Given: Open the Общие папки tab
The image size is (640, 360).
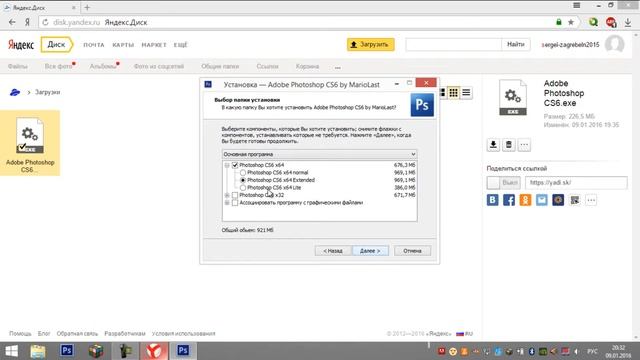Looking at the screenshot, I should tap(220, 67).
